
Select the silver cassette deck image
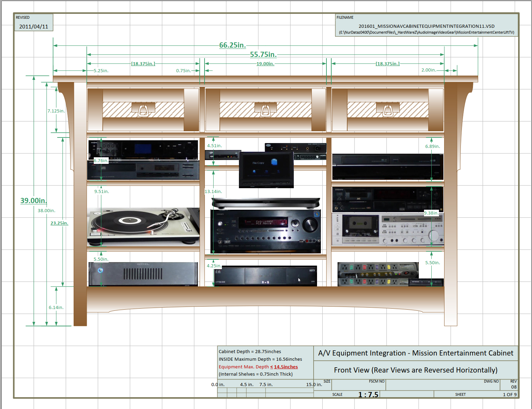coord(388,229)
